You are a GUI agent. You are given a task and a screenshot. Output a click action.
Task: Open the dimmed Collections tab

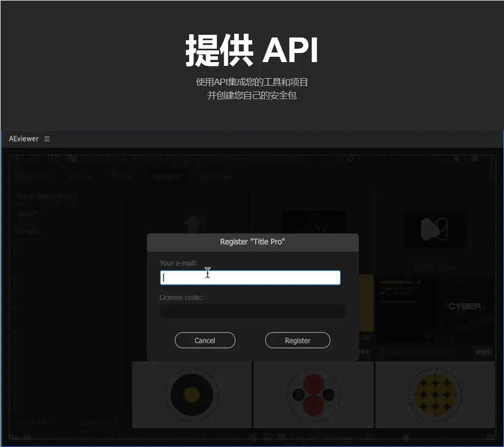pyautogui.click(x=32, y=177)
